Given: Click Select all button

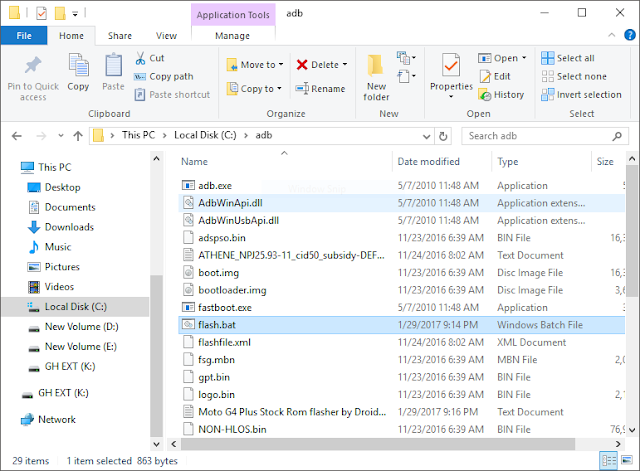Looking at the screenshot, I should click(x=568, y=58).
